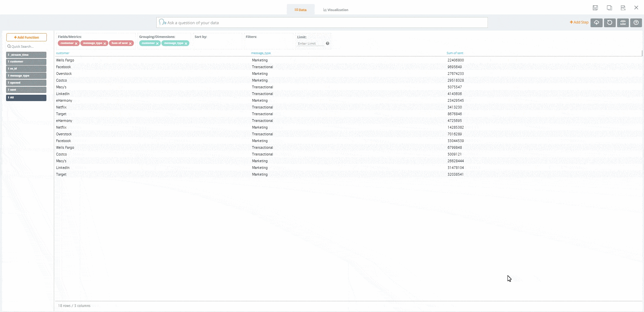
Task: Click the Add Function button
Action: [27, 37]
